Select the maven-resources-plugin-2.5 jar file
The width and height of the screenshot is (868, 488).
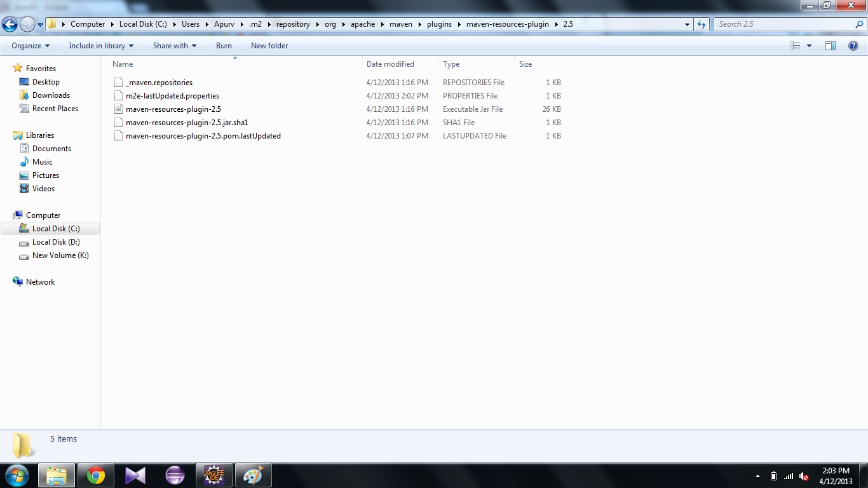173,109
